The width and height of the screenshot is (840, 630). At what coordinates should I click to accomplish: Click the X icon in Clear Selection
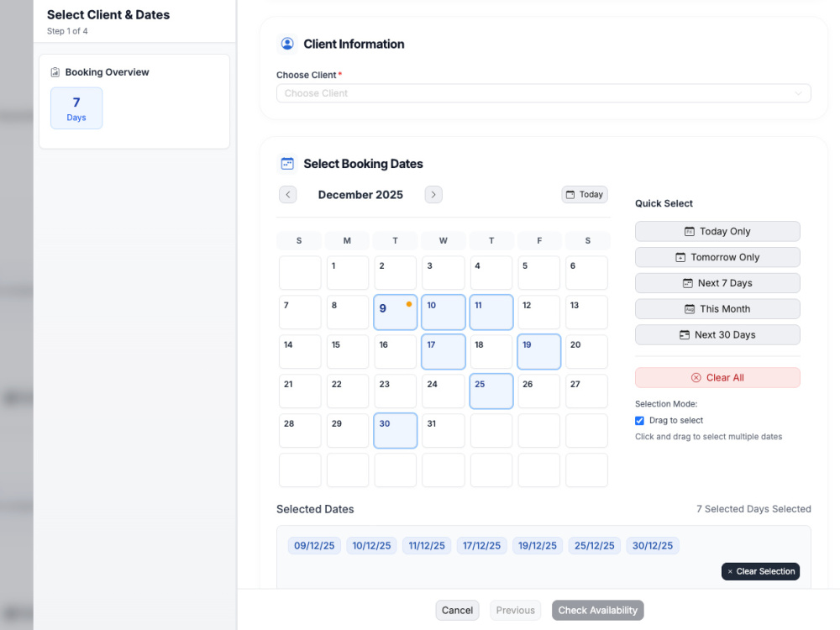(x=730, y=571)
